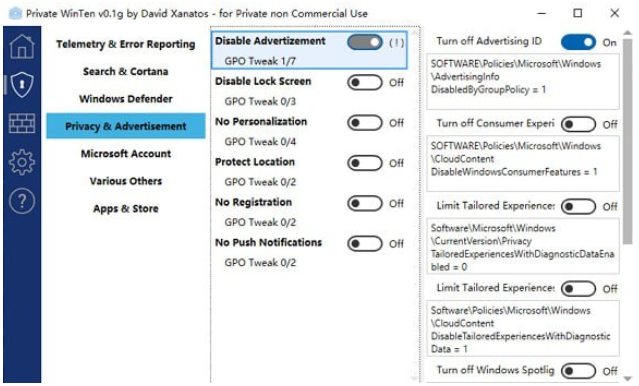Enable Turn off Windows Spotlight toggle
This screenshot has width=639, height=386.
tap(578, 371)
